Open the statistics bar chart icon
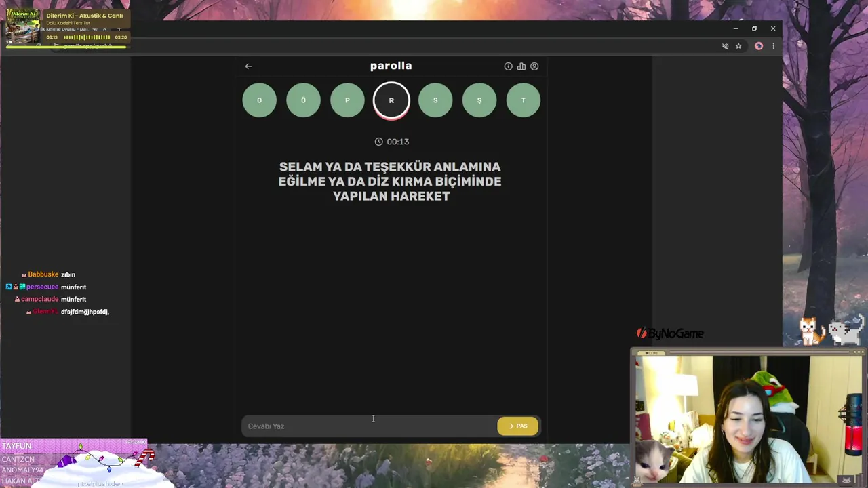Screen dimensions: 868x488 (521, 66)
